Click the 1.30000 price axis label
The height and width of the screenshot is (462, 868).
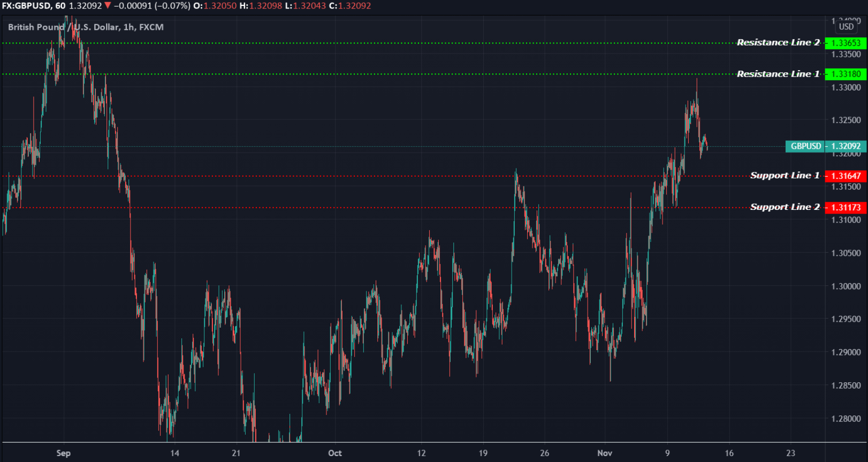846,286
